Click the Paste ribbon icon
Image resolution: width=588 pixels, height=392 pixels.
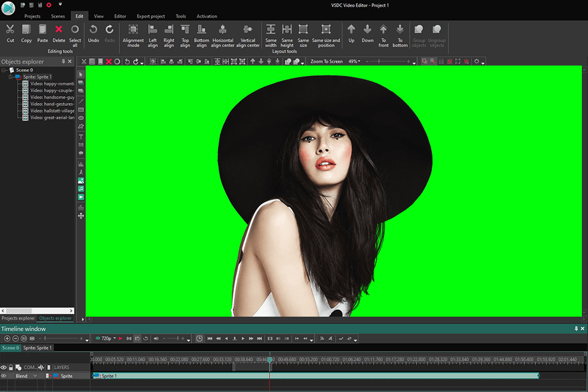42,34
